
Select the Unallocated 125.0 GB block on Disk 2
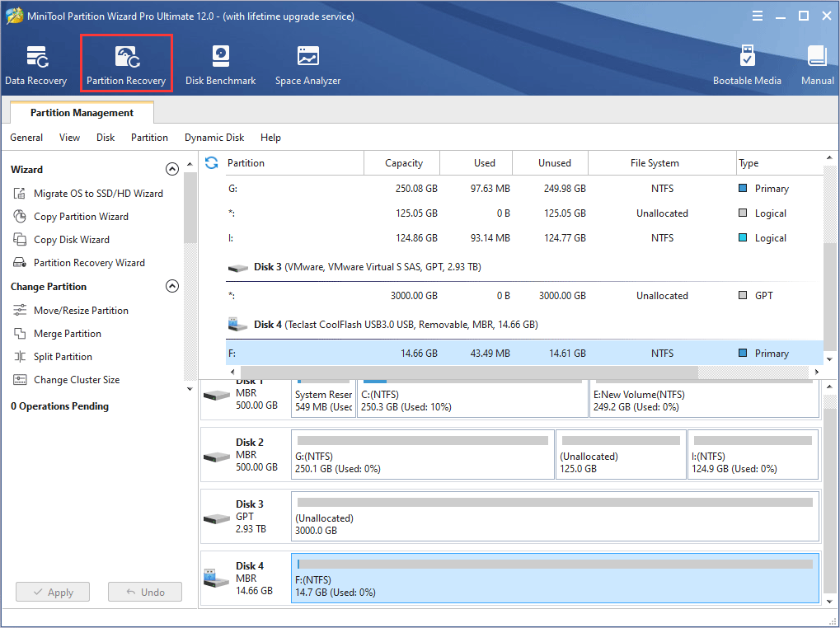click(x=621, y=454)
